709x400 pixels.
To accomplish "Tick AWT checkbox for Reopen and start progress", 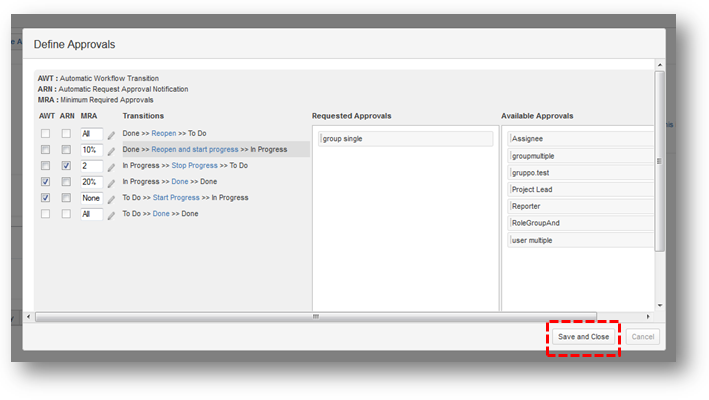I will pos(46,150).
